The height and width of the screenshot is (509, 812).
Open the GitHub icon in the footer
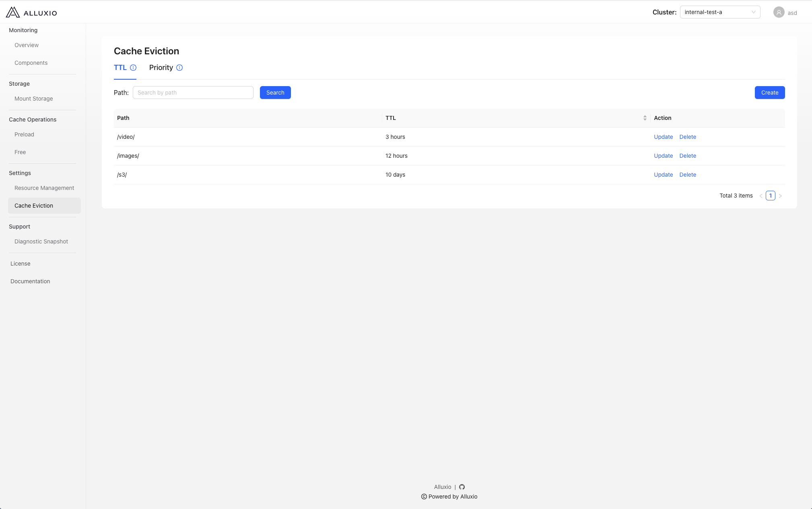pos(462,487)
